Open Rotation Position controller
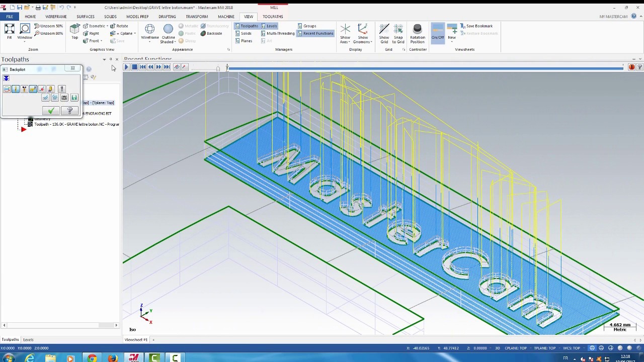Viewport: 644px width, 362px height. tap(417, 34)
